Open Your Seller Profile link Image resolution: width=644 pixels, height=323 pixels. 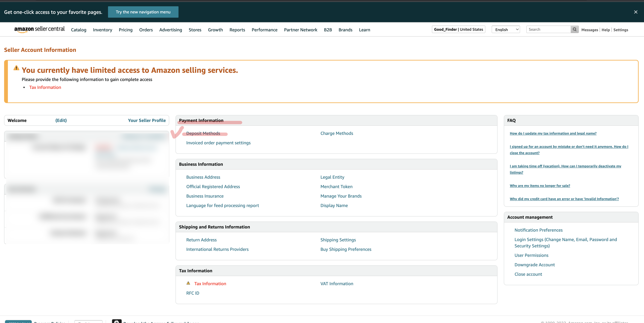click(x=147, y=120)
